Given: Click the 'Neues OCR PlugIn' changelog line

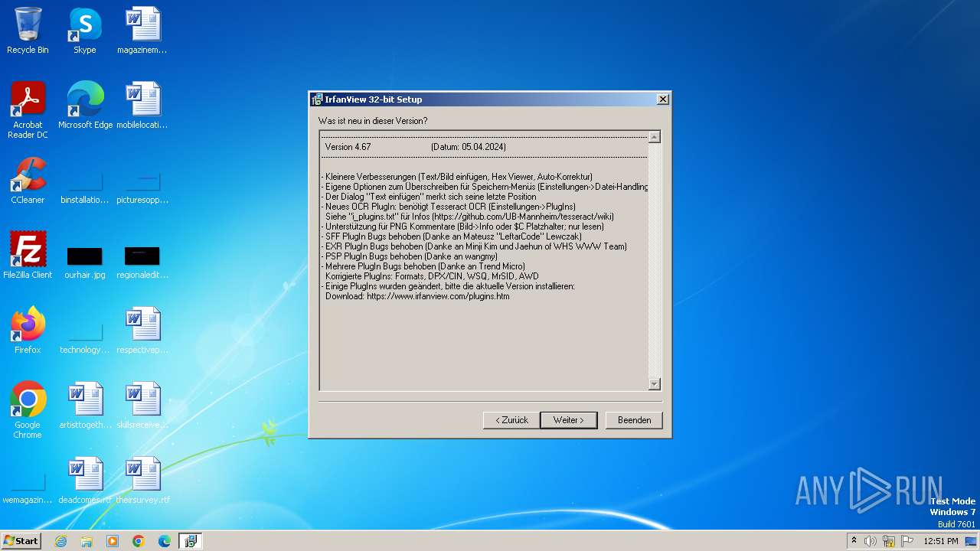Looking at the screenshot, I should (x=449, y=207).
